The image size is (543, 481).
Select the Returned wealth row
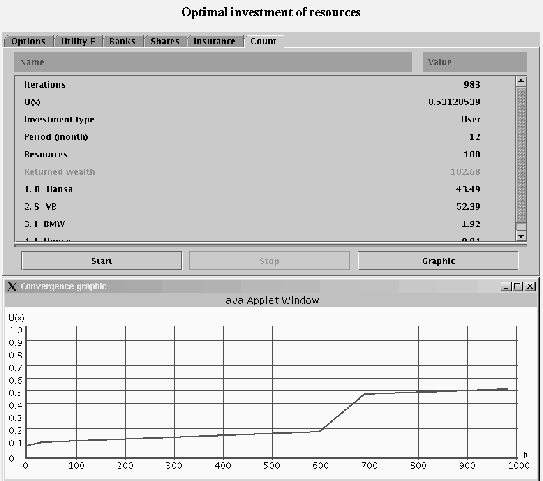[265, 172]
